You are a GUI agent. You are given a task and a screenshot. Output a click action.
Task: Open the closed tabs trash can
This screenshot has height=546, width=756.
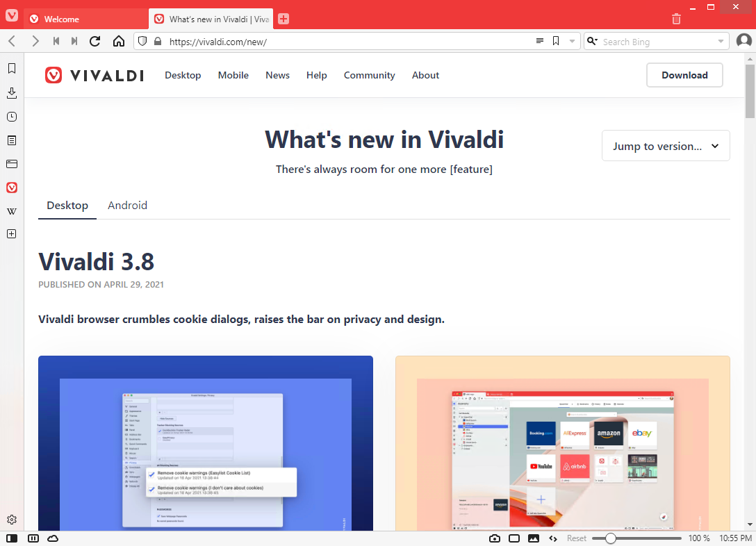pos(677,19)
